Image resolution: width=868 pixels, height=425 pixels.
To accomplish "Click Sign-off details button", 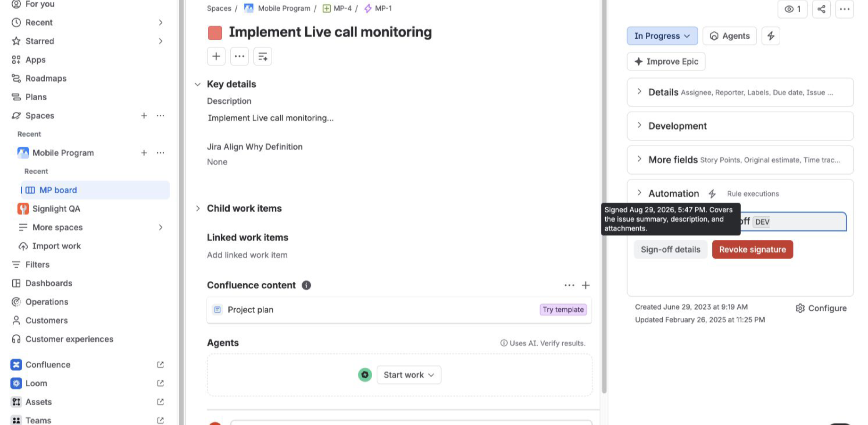I will 670,250.
